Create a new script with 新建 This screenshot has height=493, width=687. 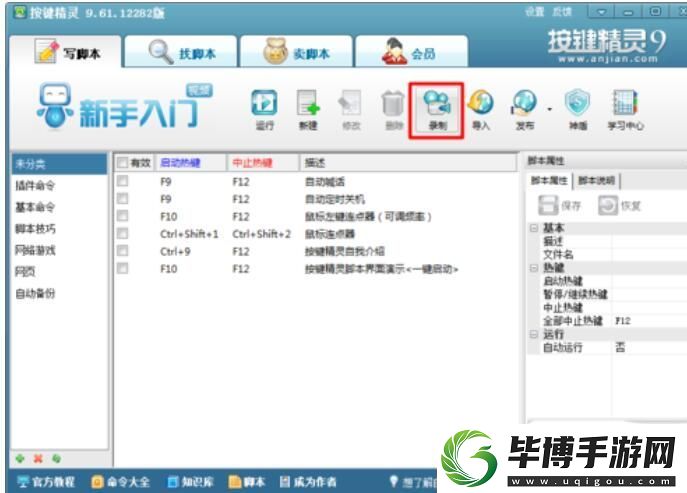308,110
